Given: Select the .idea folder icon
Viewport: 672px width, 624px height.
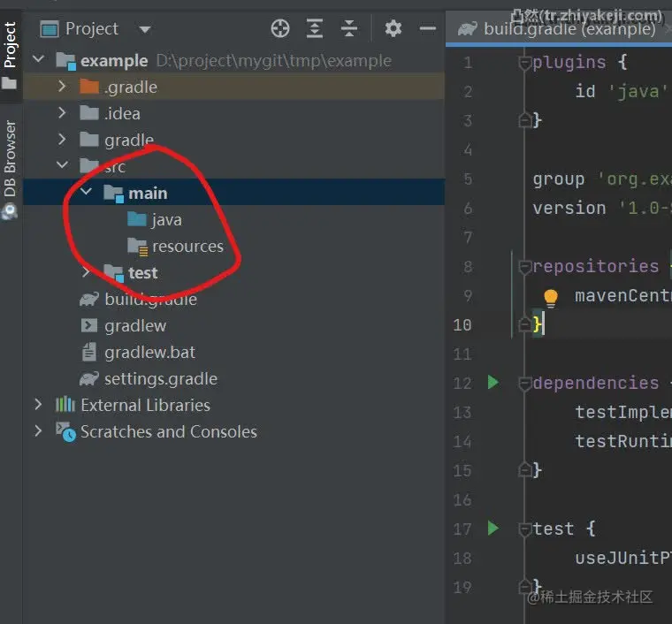Looking at the screenshot, I should tap(89, 113).
